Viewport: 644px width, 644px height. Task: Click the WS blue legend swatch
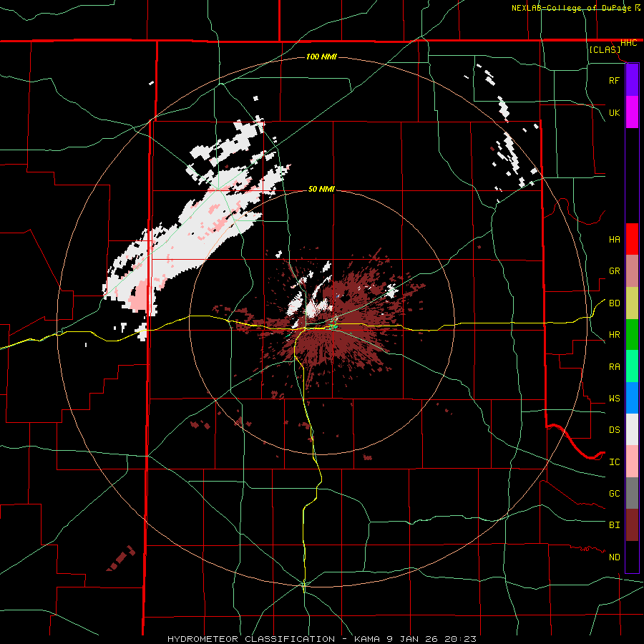tap(632, 398)
